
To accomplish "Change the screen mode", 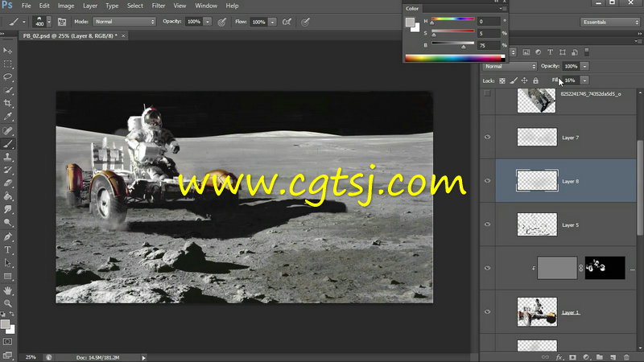I will (x=8, y=355).
